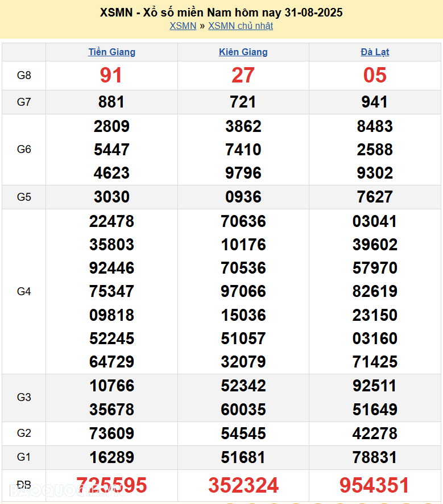Click the ĐB row label
Screen dimensions: 443x504
click(x=24, y=485)
